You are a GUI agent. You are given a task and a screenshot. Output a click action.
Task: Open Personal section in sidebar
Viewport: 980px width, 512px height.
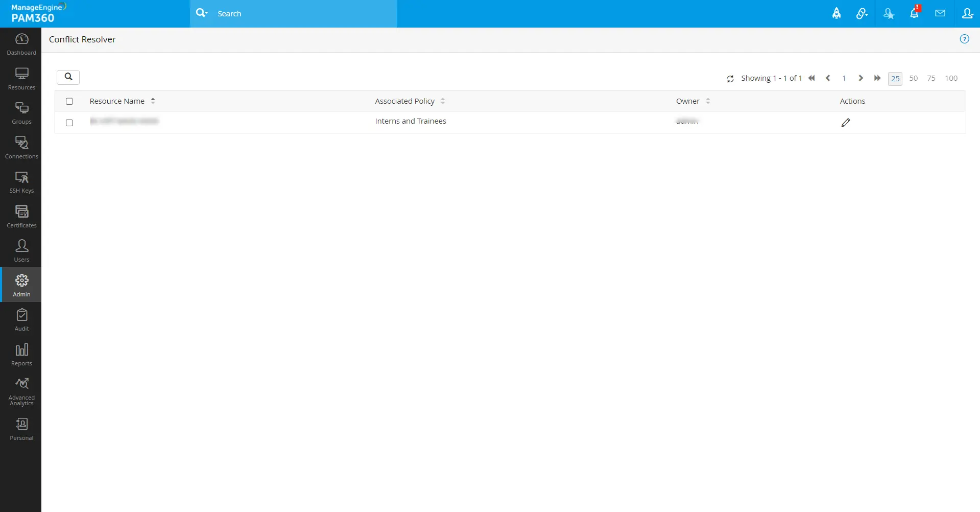click(x=21, y=430)
